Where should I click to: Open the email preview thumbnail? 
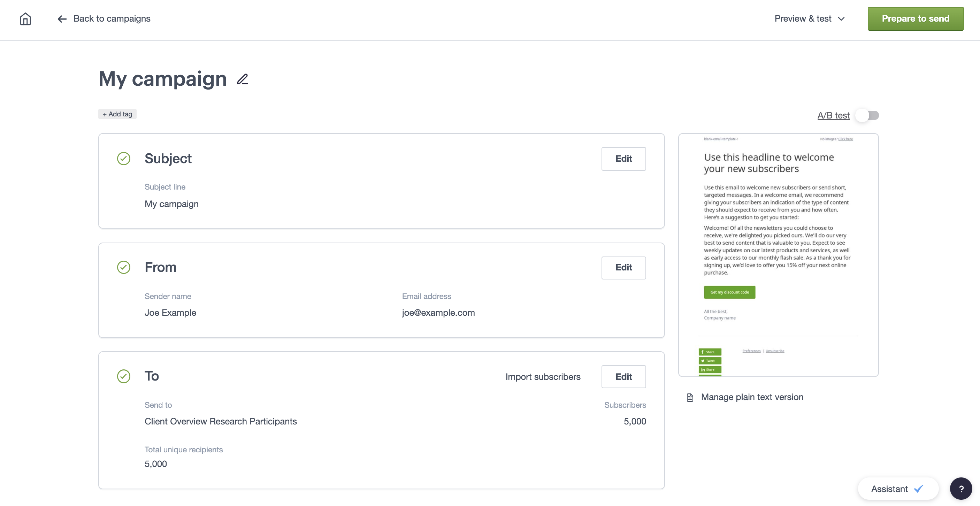tap(778, 255)
